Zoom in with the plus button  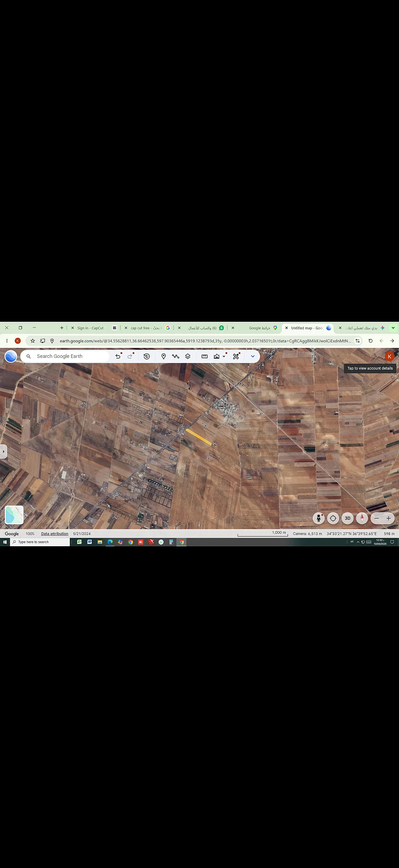[388, 518]
